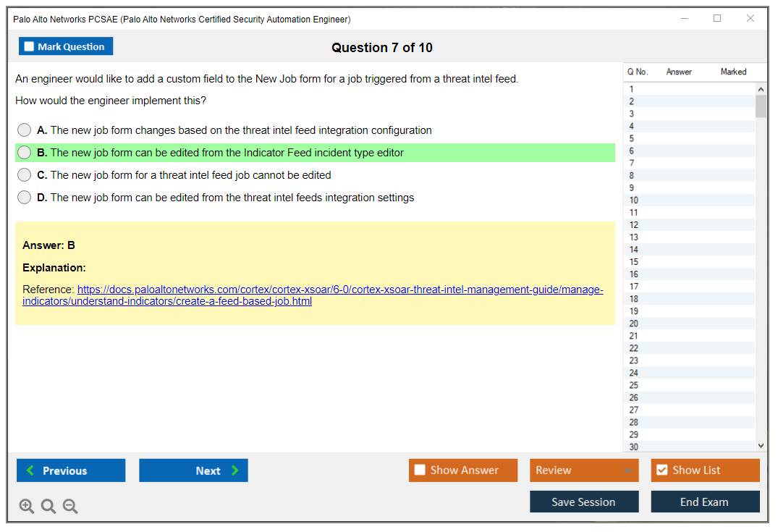
Task: Click the zoom in magnifier icon
Action: (x=27, y=507)
